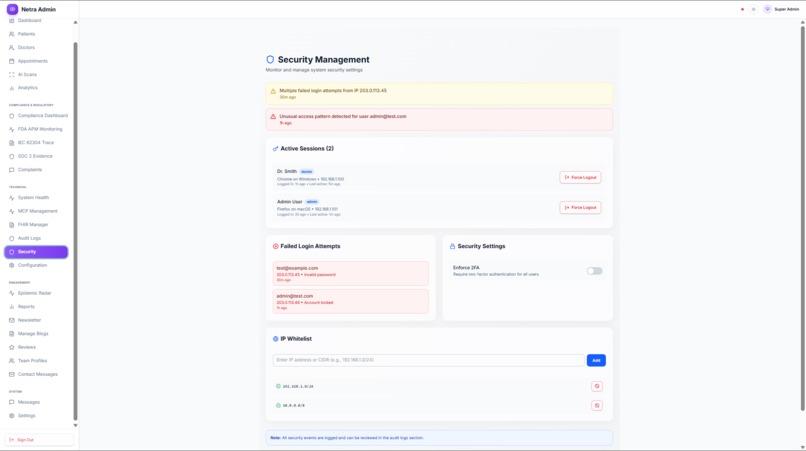Viewport: 806px width, 451px height.
Task: Click the main page vertical scrollbar
Action: coord(802,219)
